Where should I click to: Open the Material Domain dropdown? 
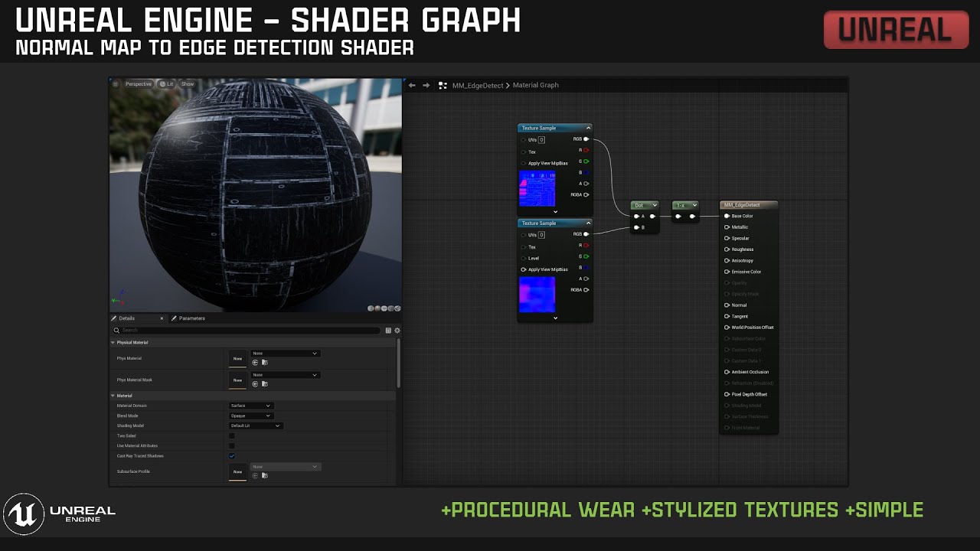pos(250,406)
